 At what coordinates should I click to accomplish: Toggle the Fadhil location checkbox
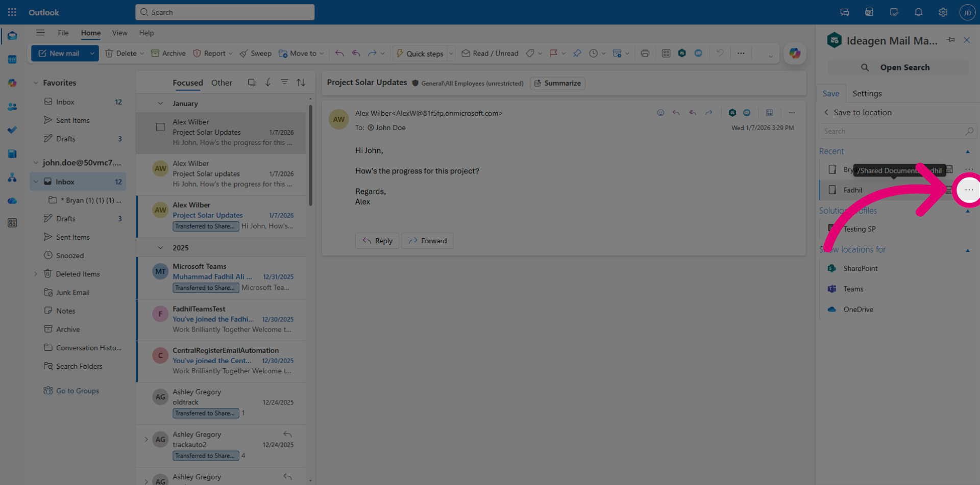(x=832, y=190)
